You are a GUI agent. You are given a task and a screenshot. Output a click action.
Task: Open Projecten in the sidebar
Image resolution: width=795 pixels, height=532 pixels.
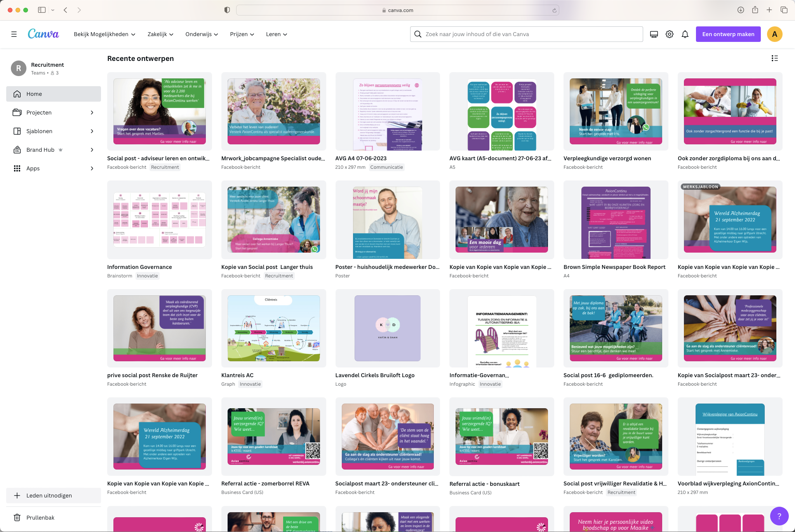pyautogui.click(x=54, y=113)
